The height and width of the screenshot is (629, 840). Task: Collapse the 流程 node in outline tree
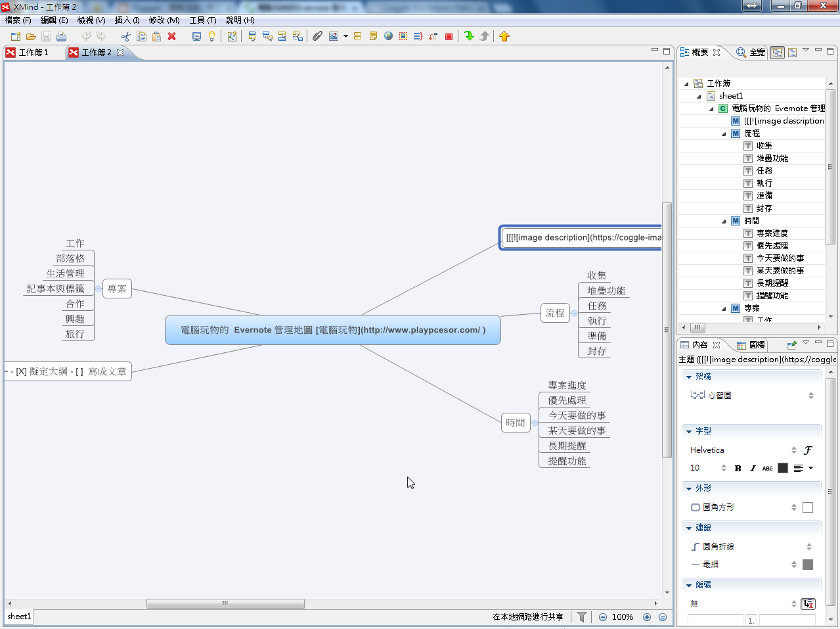click(724, 133)
